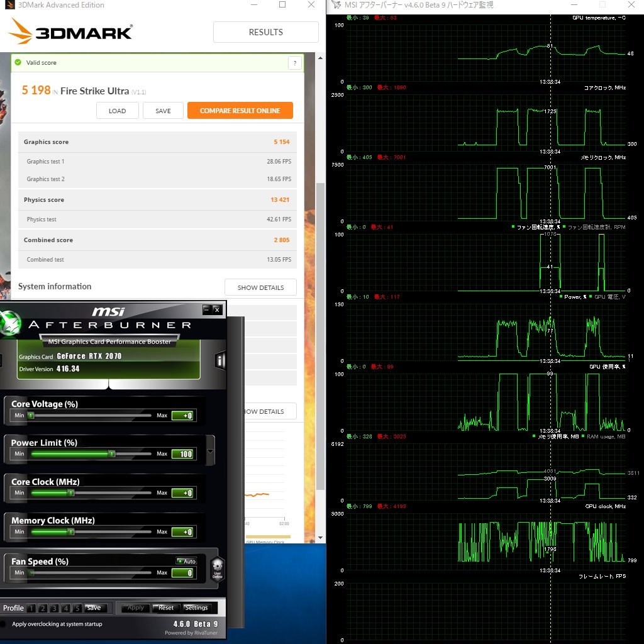The height and width of the screenshot is (644, 644).
Task: Click LOAD in 3DMark results
Action: (x=118, y=111)
